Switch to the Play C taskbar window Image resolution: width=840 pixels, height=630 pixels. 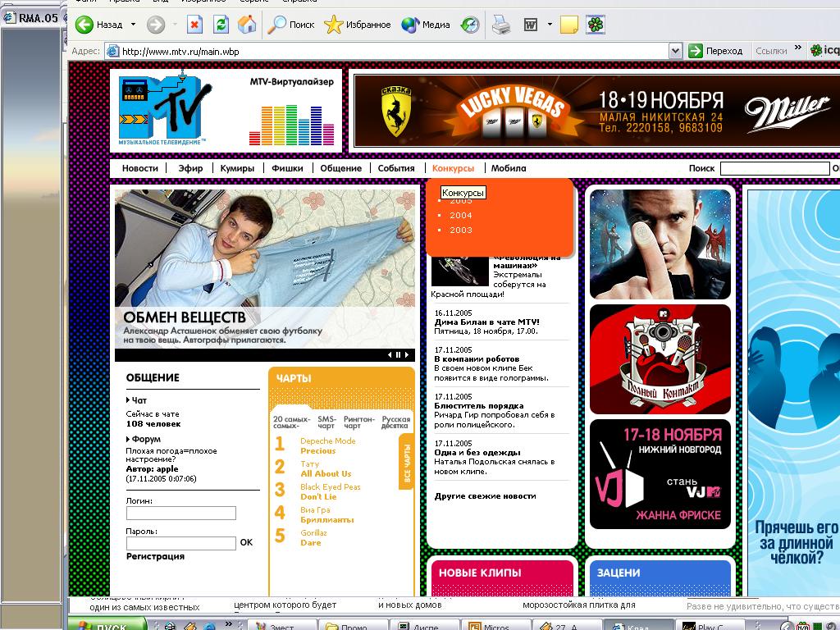click(x=710, y=625)
